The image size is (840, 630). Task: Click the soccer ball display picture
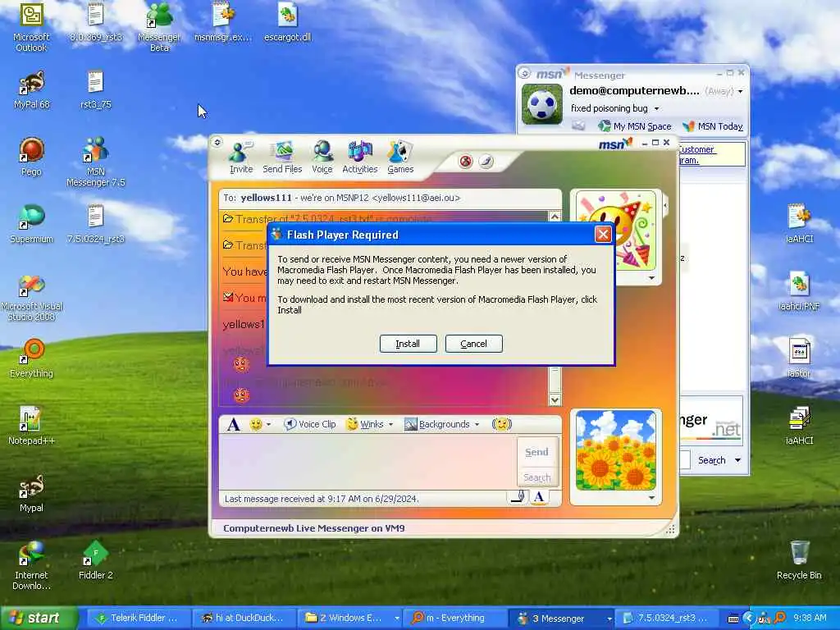click(542, 104)
